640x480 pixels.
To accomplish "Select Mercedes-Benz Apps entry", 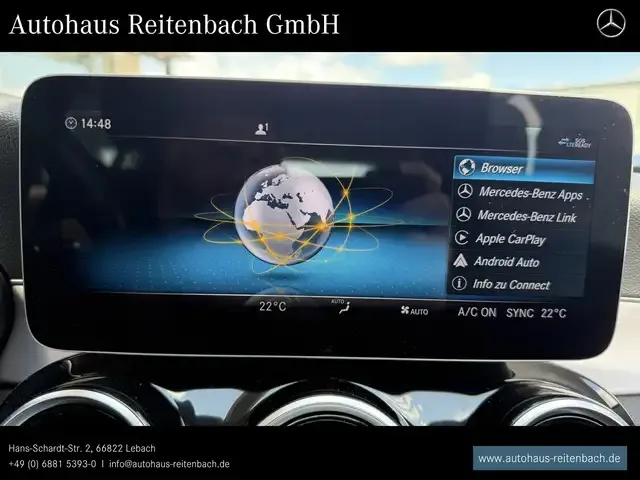I will click(523, 193).
